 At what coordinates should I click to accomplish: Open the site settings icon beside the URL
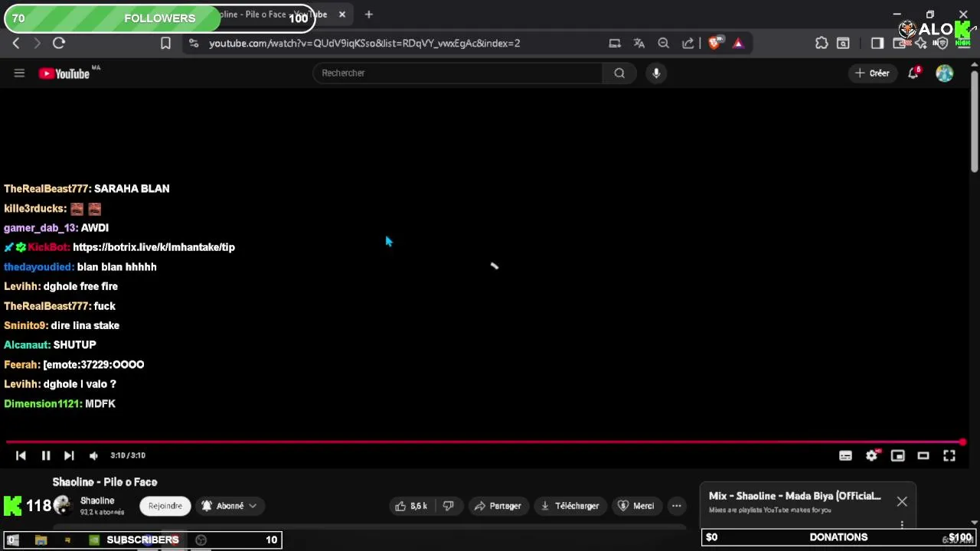(x=194, y=44)
